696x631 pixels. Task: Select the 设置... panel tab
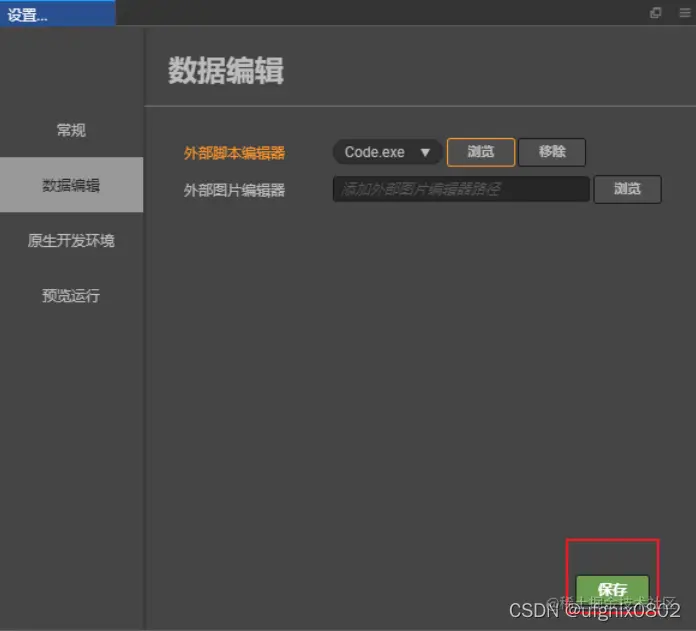(58, 13)
